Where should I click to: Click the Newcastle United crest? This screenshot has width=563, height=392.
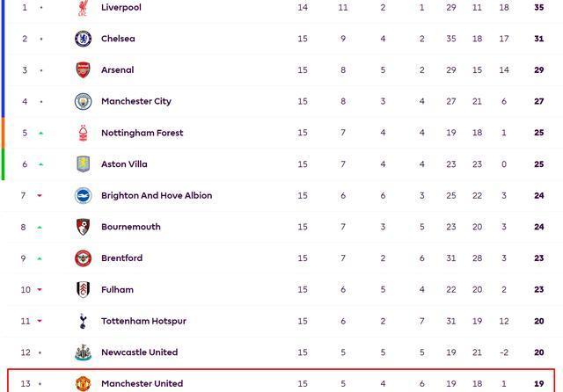[83, 352]
